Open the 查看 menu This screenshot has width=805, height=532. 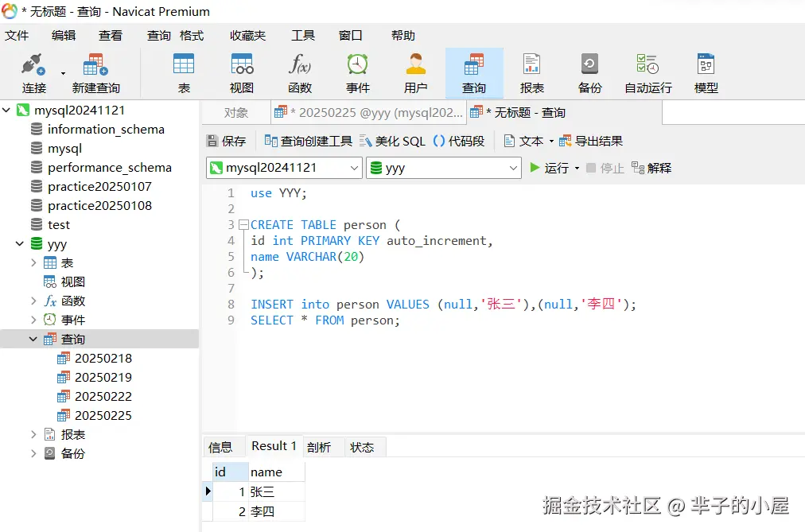pos(111,36)
